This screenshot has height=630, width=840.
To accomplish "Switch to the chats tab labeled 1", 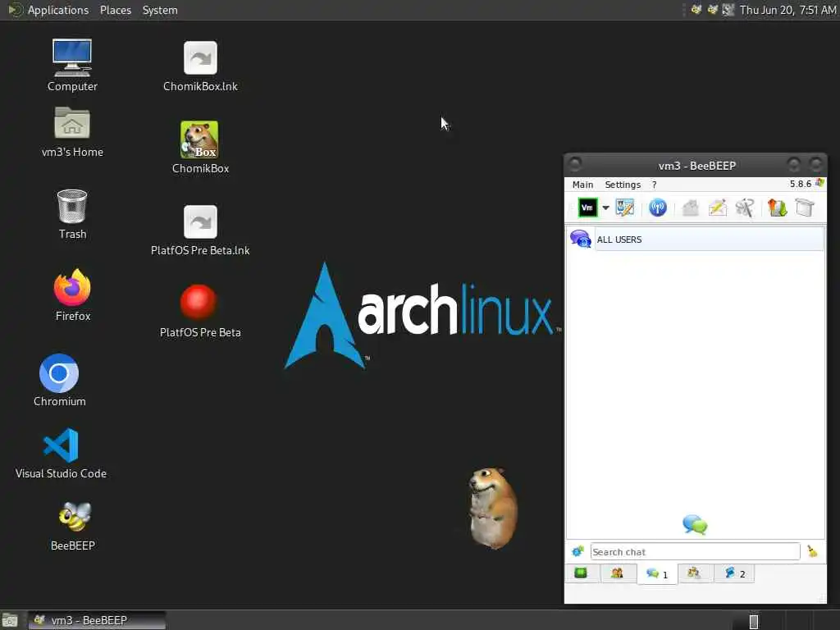I will 657,573.
